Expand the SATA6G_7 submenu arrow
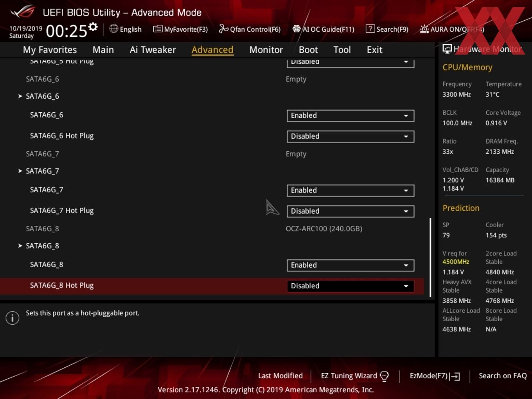 20,171
